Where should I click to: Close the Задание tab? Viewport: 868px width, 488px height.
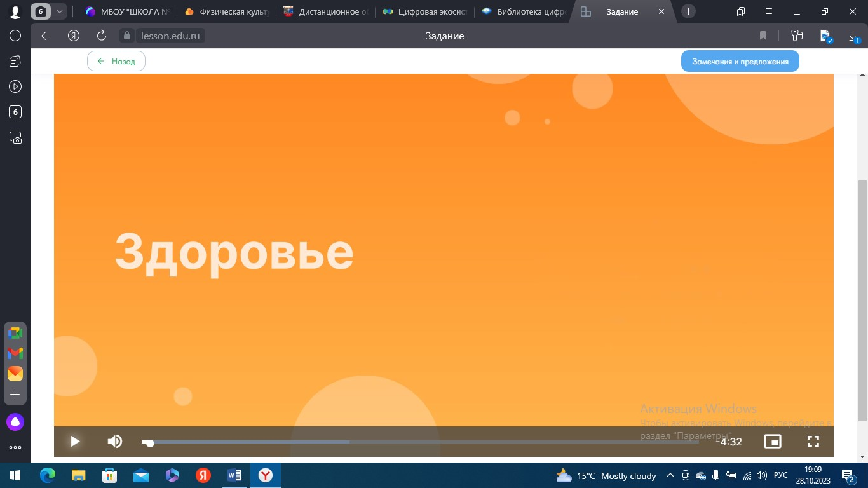tap(662, 11)
